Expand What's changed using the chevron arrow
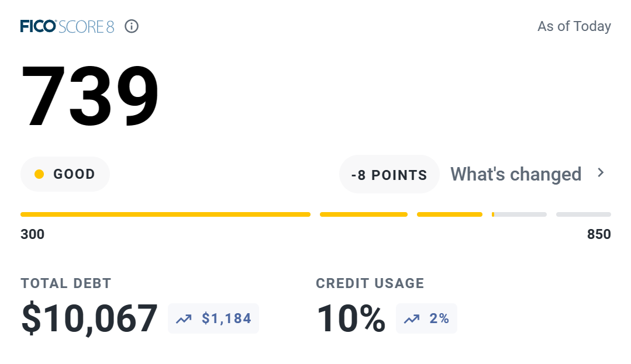 [x=600, y=173]
